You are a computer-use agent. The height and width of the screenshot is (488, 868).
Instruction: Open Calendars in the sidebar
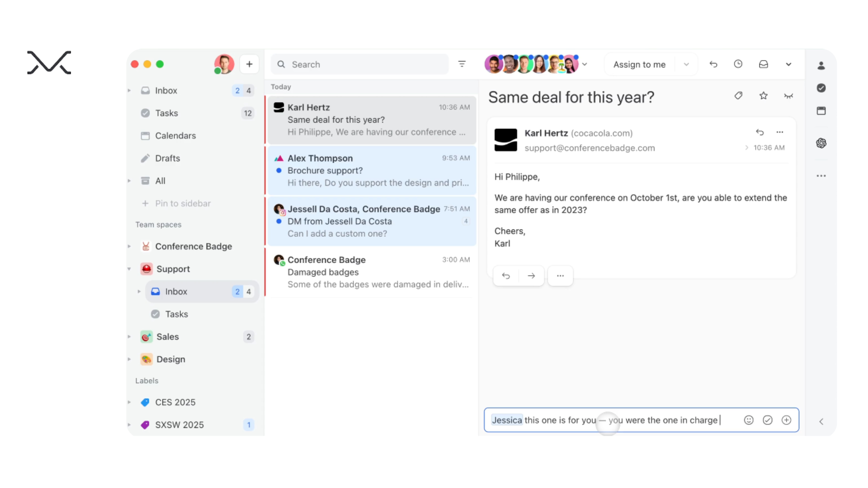197,135
